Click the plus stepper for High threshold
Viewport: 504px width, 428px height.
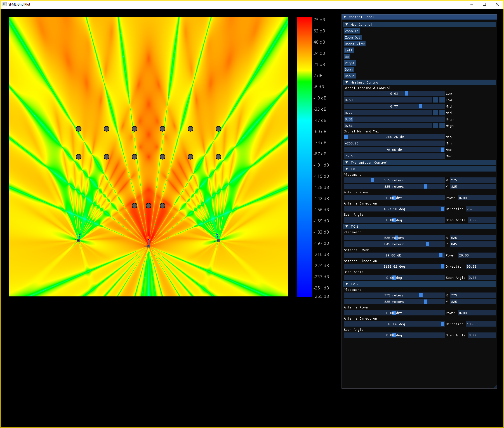coord(442,126)
